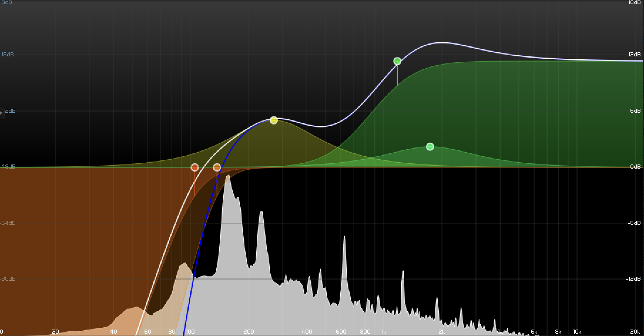644x336 pixels.
Task: Click the 20k frequency axis label
Action: pyautogui.click(x=635, y=332)
